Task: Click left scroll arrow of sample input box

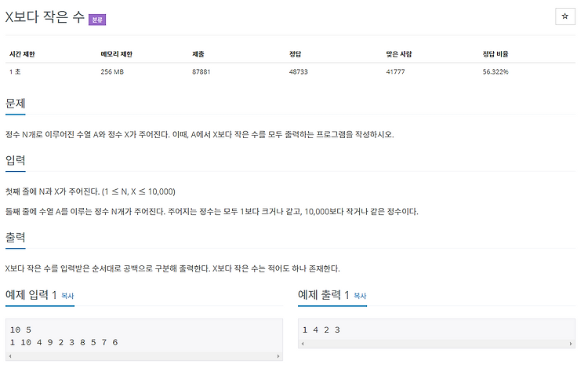Action: pyautogui.click(x=10, y=356)
